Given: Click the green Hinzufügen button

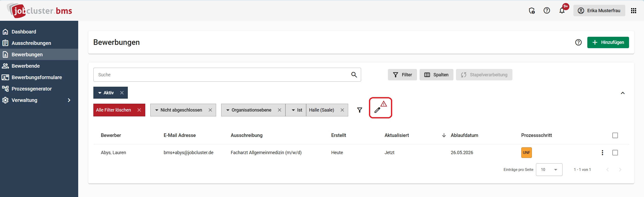Looking at the screenshot, I should (608, 42).
